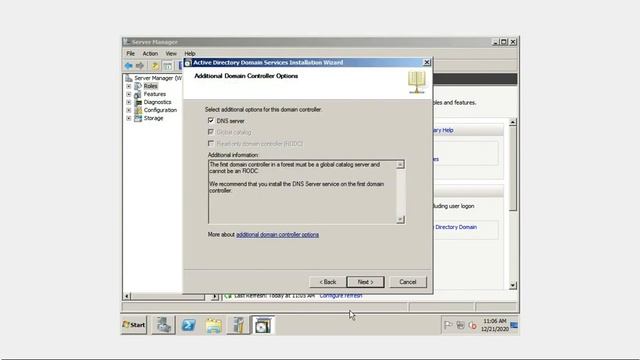The width and height of the screenshot is (640, 360).
Task: Click the Start button
Action: (134, 325)
